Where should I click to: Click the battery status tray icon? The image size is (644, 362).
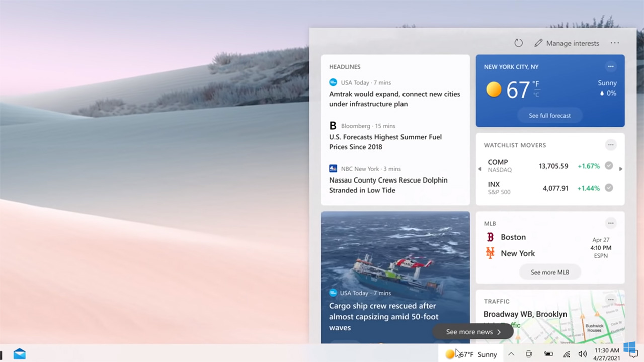point(548,354)
